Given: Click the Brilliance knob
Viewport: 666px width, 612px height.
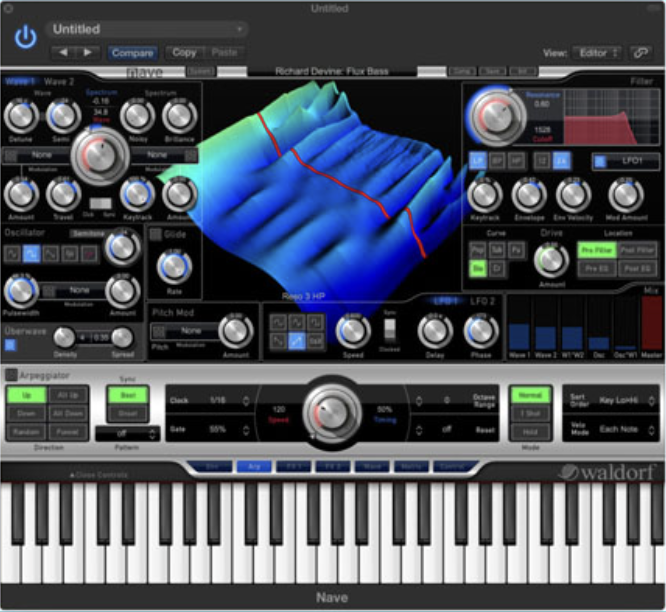Looking at the screenshot, I should [x=179, y=116].
